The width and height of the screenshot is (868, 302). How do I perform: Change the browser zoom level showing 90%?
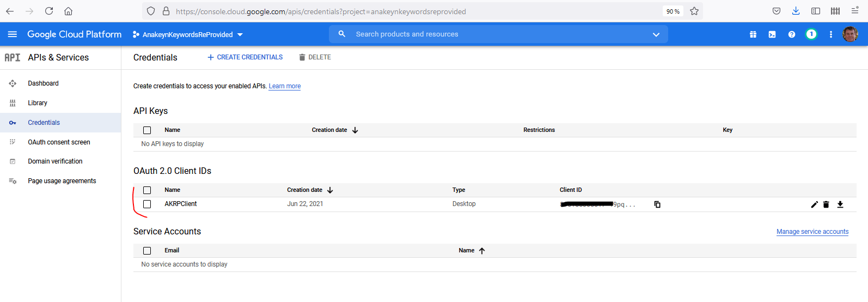(673, 11)
